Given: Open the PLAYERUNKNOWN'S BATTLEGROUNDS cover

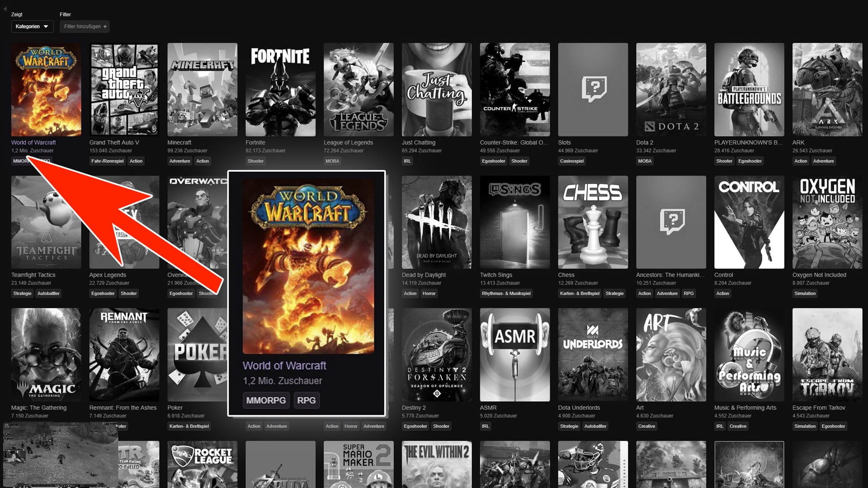Looking at the screenshot, I should tap(750, 89).
